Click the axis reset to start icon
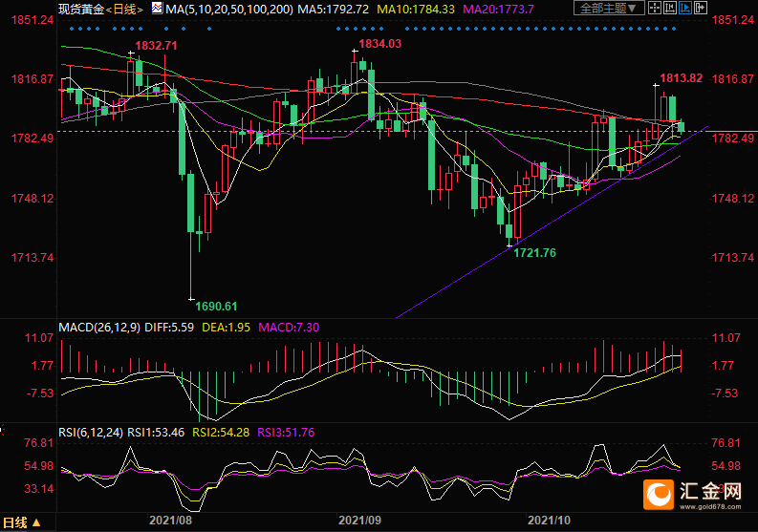Image resolution: width=758 pixels, height=532 pixels. [669, 8]
